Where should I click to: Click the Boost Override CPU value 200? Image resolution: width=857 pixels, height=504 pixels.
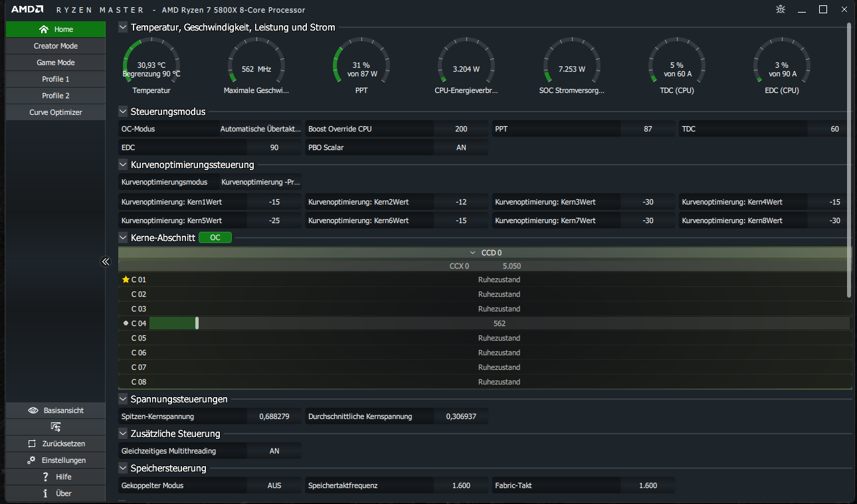pyautogui.click(x=461, y=129)
